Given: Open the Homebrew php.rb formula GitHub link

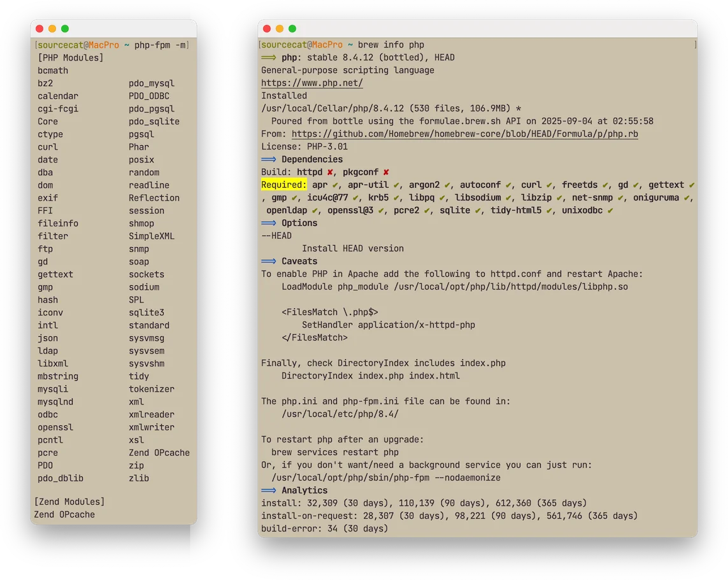Looking at the screenshot, I should pyautogui.click(x=465, y=134).
